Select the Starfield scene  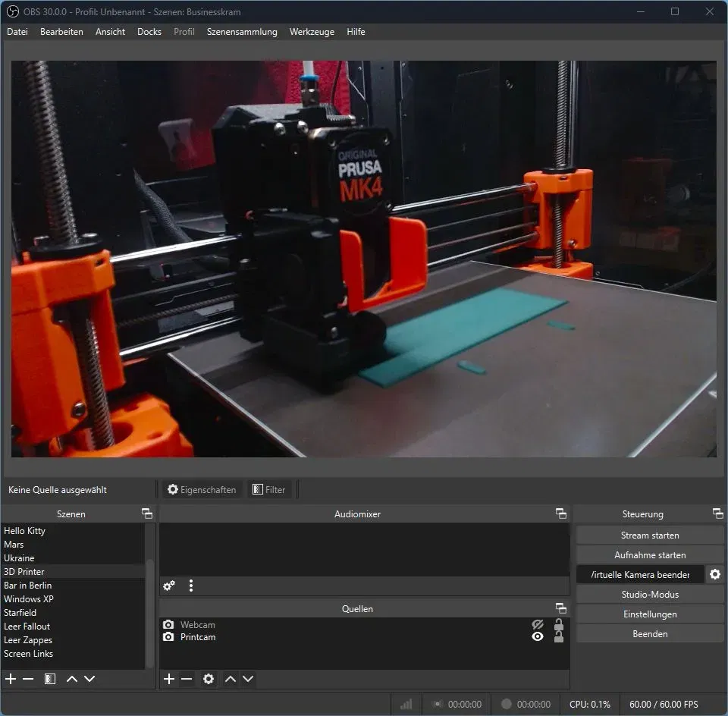click(x=74, y=612)
